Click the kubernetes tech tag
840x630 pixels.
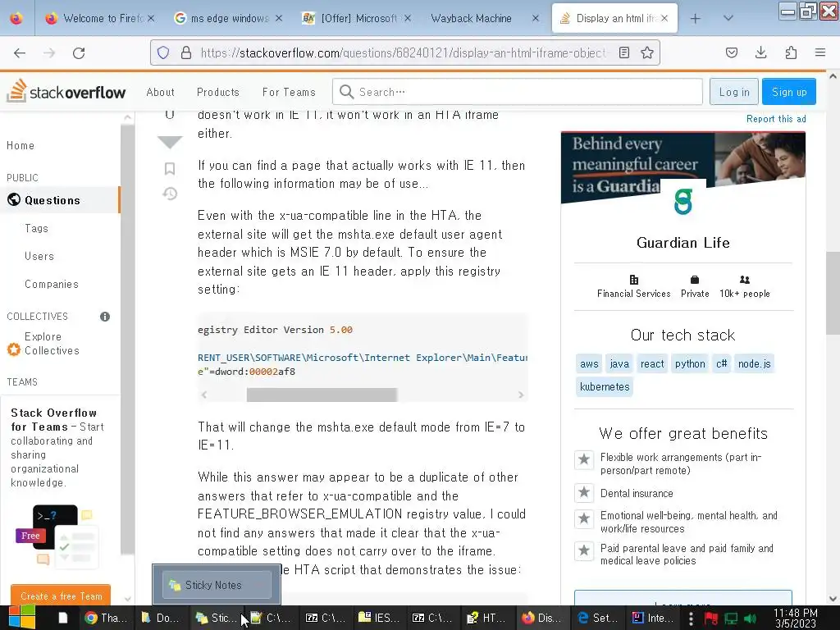pyautogui.click(x=605, y=387)
